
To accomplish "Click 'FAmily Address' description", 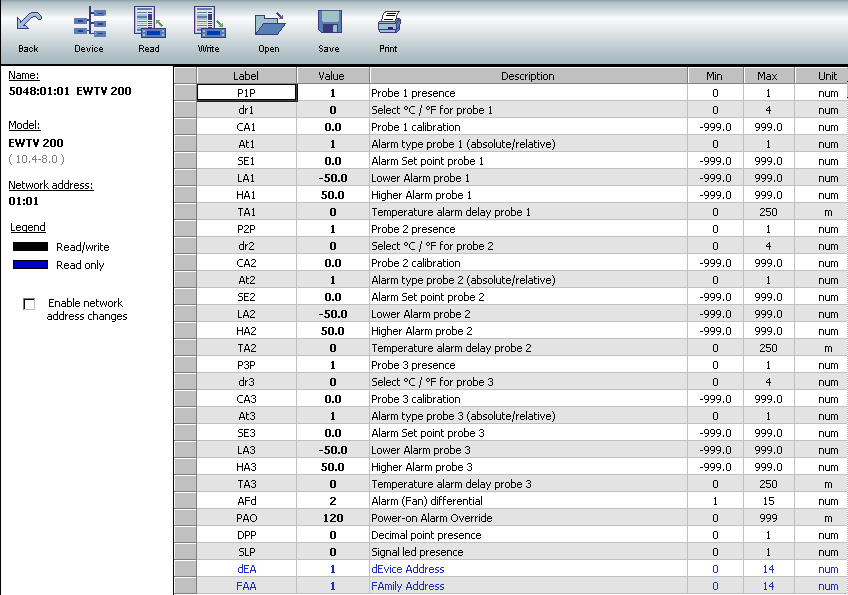I will click(408, 586).
